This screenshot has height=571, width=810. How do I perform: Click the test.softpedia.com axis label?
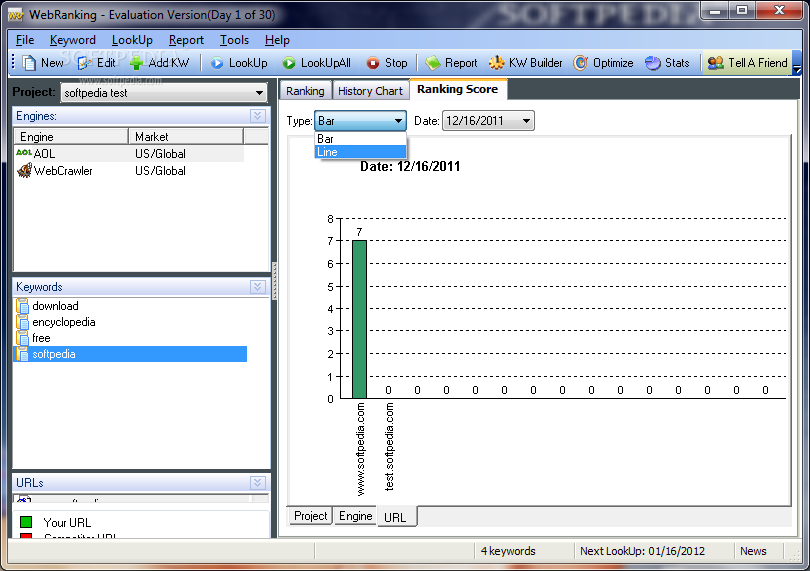pyautogui.click(x=389, y=446)
